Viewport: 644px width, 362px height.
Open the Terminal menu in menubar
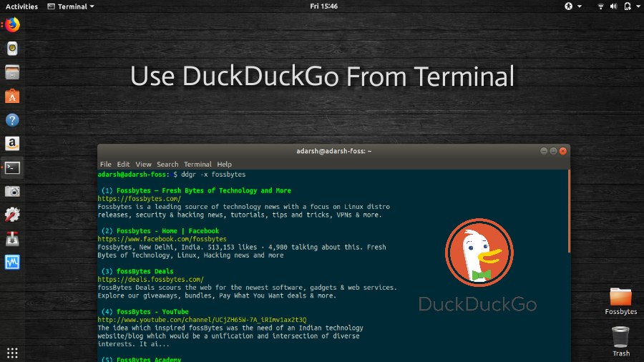[197, 164]
